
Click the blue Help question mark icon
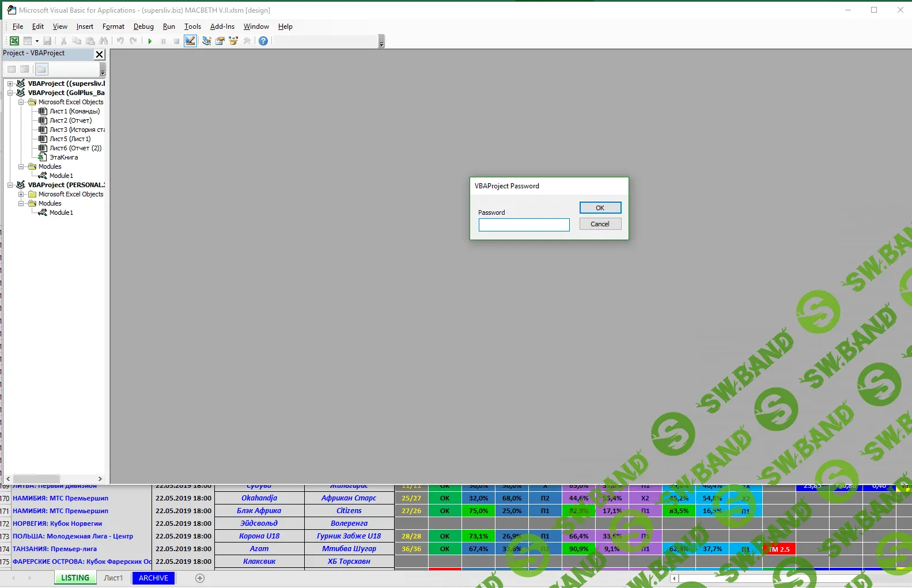[x=263, y=41]
